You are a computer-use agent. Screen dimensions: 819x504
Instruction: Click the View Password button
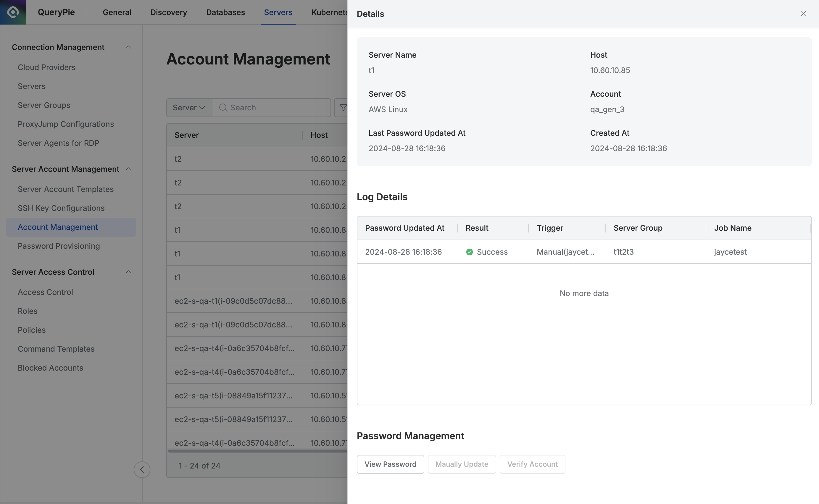point(390,464)
